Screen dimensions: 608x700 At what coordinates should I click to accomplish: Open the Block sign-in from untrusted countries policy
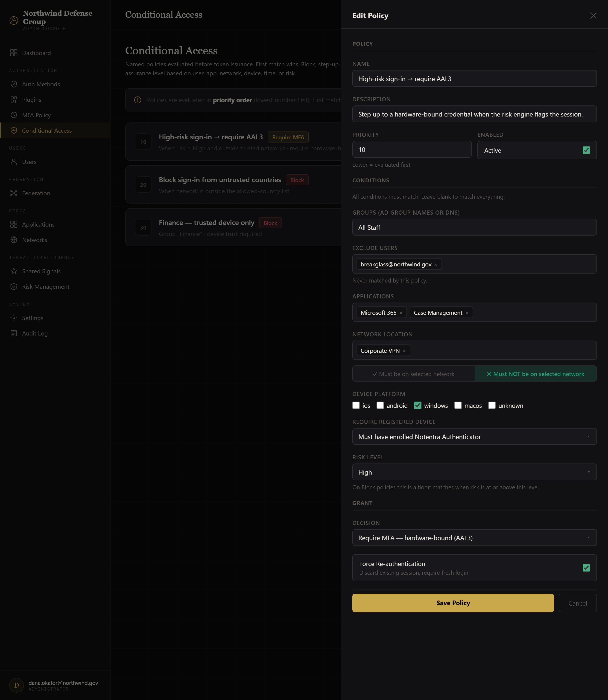click(233, 184)
